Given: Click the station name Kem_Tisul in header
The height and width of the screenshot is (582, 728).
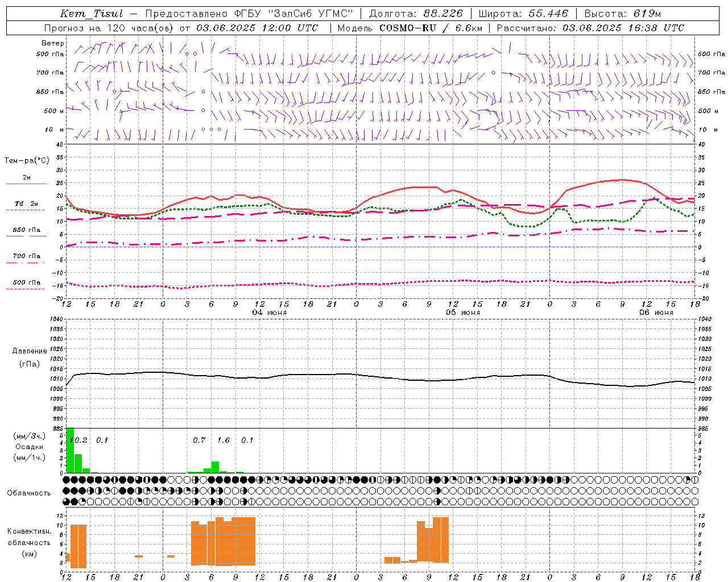Looking at the screenshot, I should pyautogui.click(x=91, y=14).
